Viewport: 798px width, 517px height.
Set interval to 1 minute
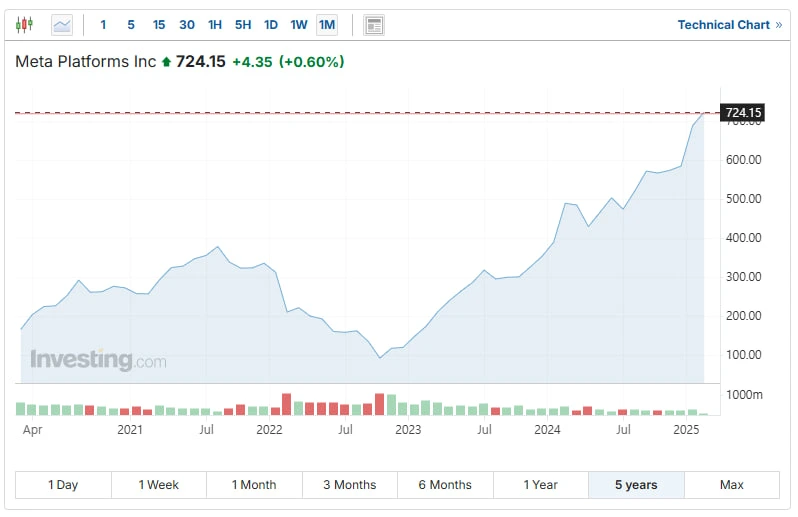pos(103,25)
